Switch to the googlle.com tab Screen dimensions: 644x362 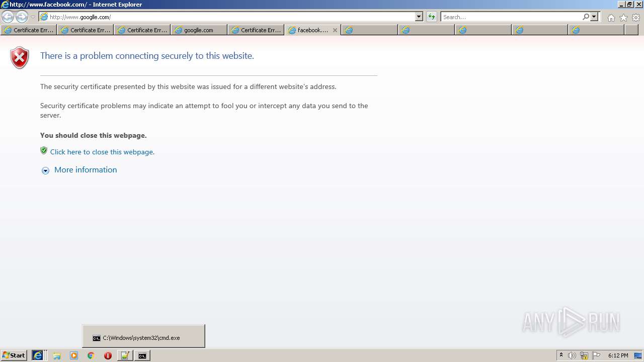[x=199, y=30]
